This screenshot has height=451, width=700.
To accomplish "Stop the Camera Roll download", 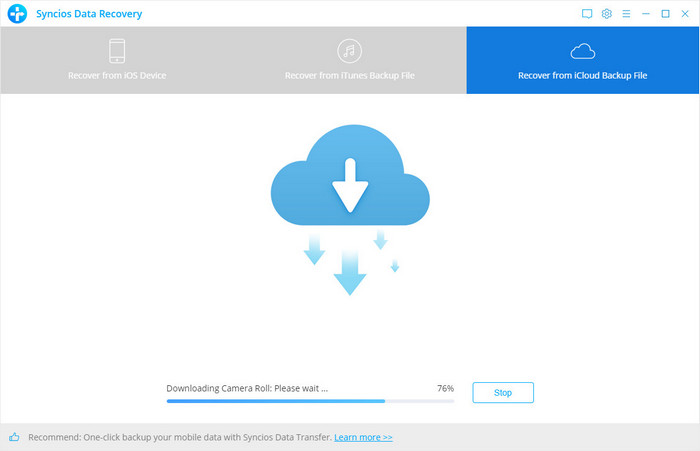I will [x=503, y=393].
